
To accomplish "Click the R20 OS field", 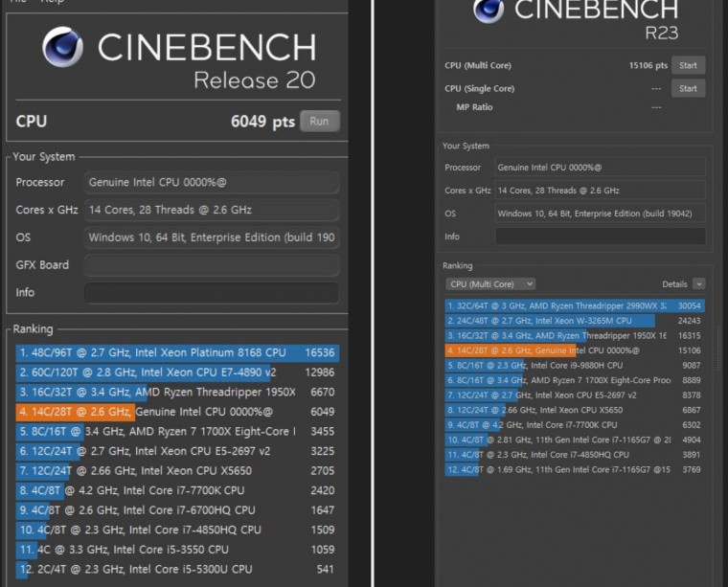I will pyautogui.click(x=212, y=237).
